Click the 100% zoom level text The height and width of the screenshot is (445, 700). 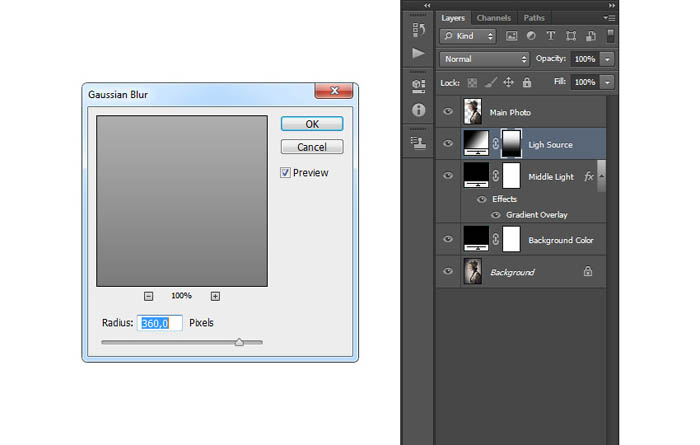pos(181,295)
